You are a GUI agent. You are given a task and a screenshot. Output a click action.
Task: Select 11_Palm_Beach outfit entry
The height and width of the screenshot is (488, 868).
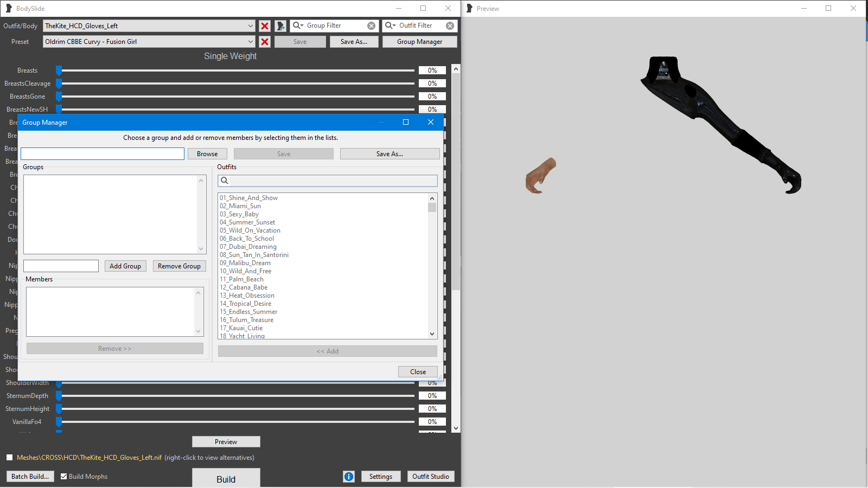pyautogui.click(x=241, y=279)
